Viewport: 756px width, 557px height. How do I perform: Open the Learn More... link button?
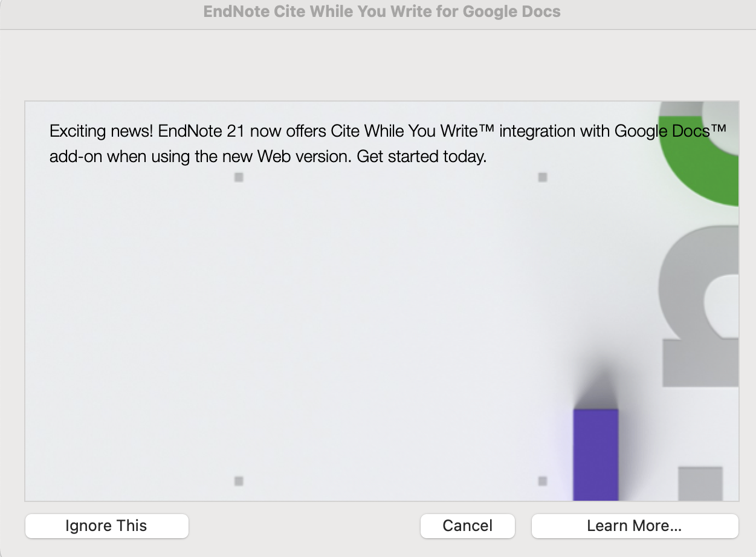[635, 526]
